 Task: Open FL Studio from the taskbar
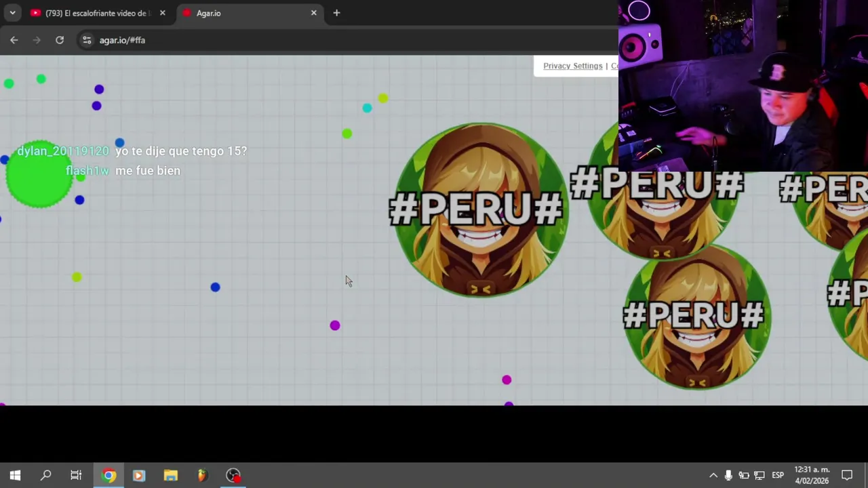click(x=201, y=475)
